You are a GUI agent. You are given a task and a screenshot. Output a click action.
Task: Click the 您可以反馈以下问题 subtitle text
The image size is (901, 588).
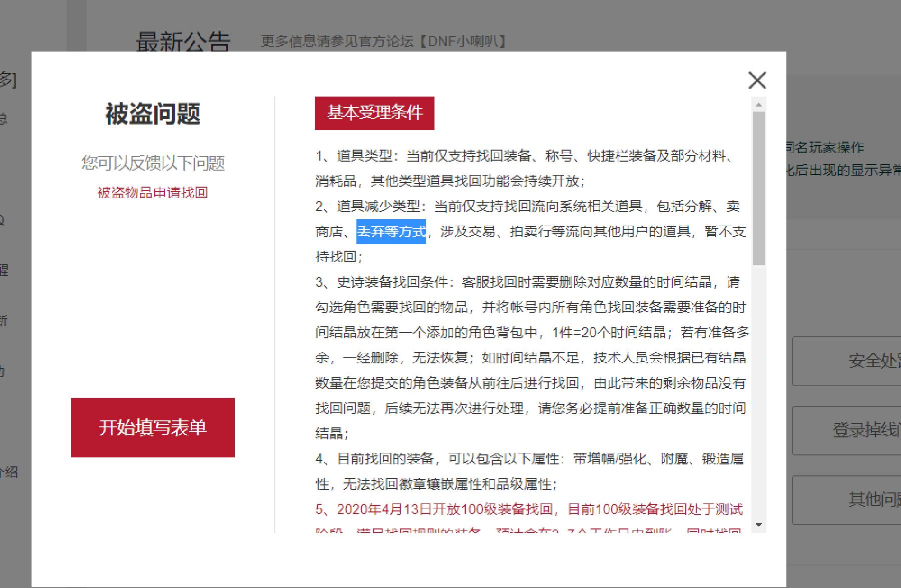(153, 162)
